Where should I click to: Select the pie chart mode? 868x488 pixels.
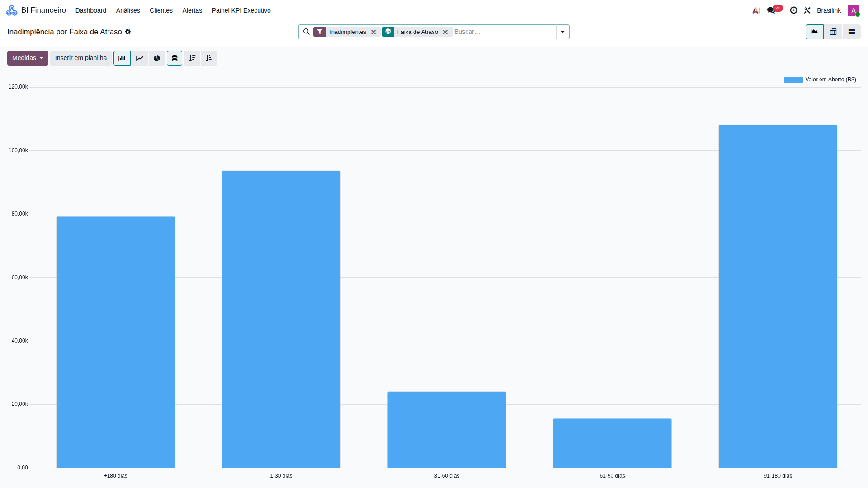tap(157, 58)
